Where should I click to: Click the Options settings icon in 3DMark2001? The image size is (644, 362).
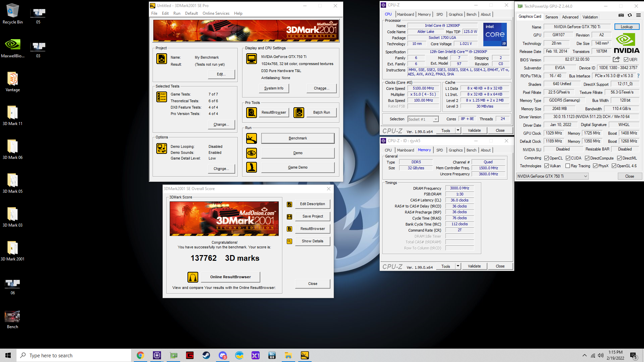[162, 148]
